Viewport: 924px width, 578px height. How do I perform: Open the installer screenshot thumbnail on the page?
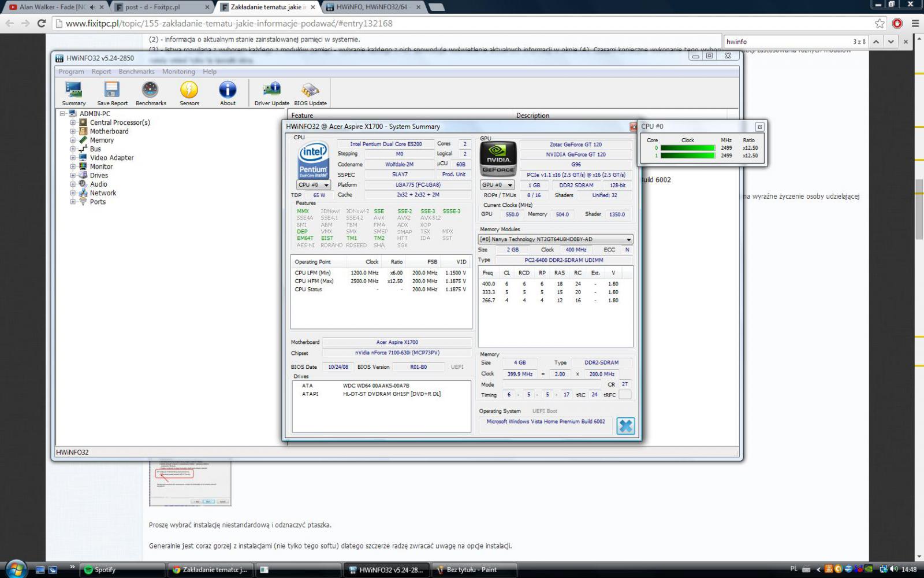pos(190,483)
